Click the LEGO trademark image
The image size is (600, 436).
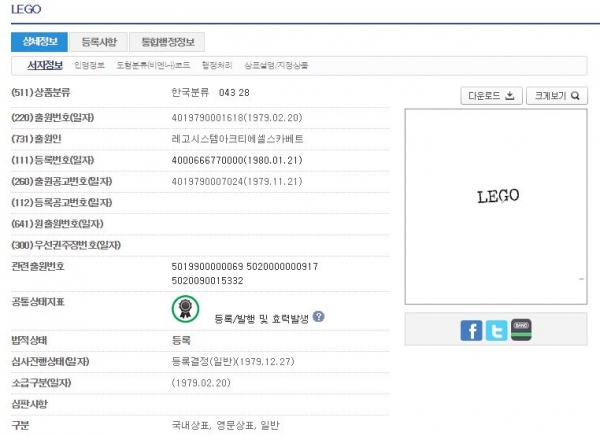[x=496, y=207]
